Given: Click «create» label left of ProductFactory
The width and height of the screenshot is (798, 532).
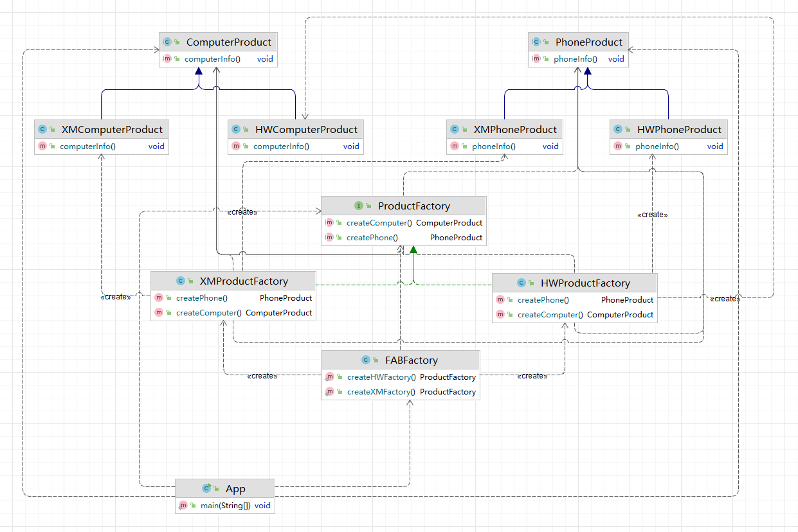Looking at the screenshot, I should click(242, 212).
